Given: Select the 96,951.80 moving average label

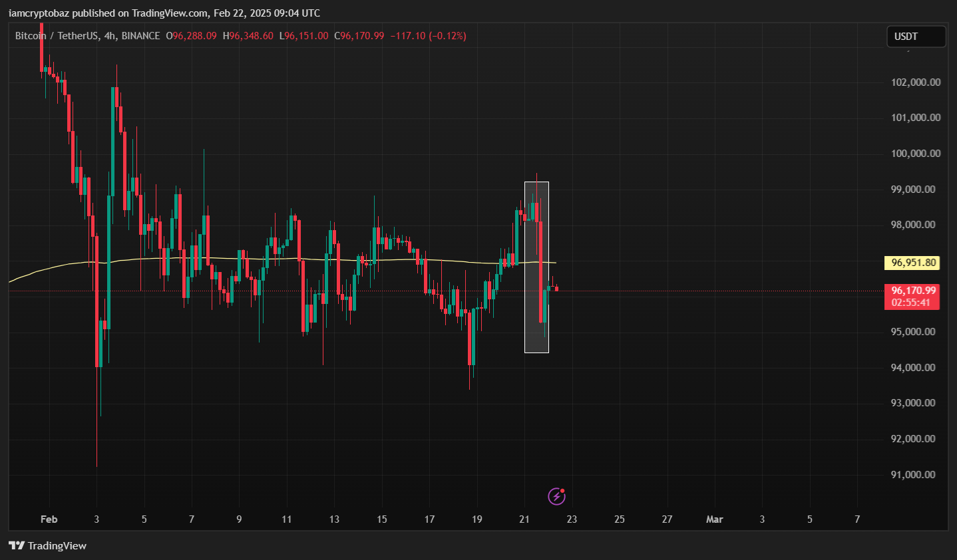Looking at the screenshot, I should tap(912, 263).
